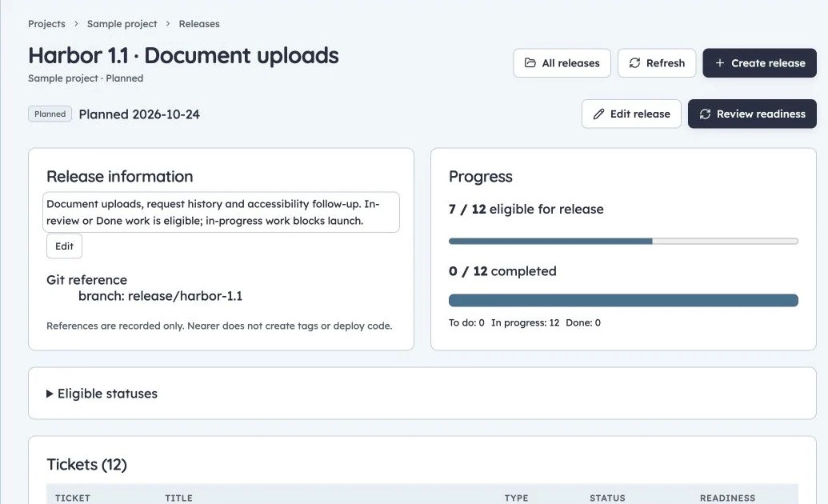Click Edit under the release description
828x504 pixels.
point(65,246)
